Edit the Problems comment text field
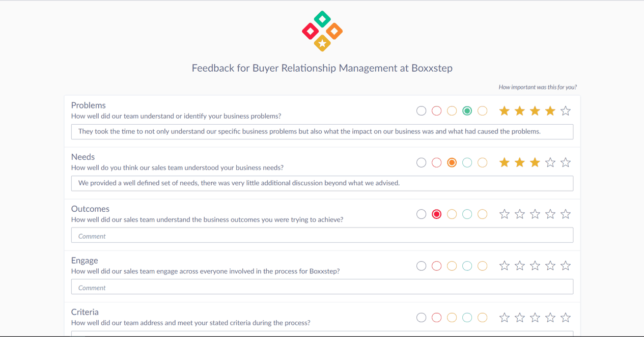644x337 pixels. click(x=322, y=131)
